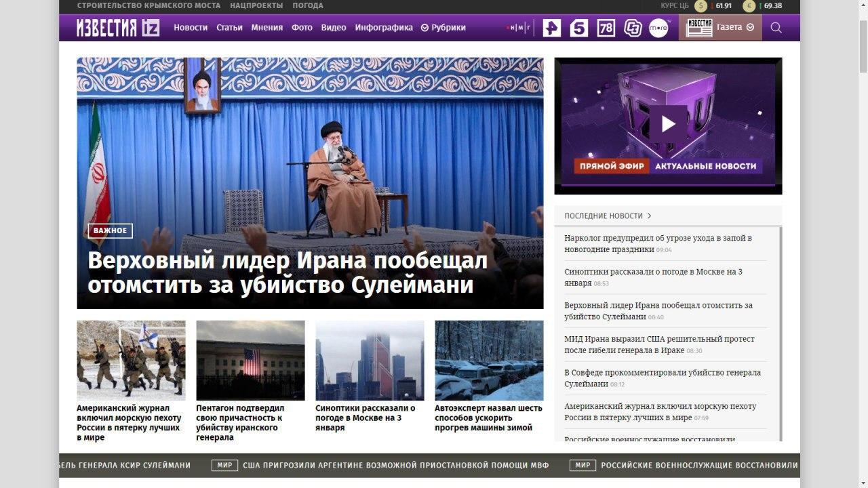Open the more.tv service icon

click(x=659, y=27)
